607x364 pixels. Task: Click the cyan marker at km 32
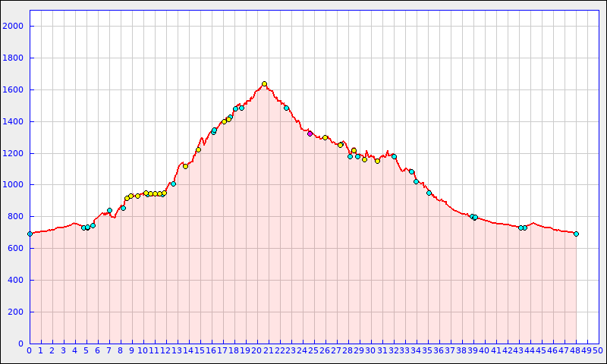coord(394,156)
